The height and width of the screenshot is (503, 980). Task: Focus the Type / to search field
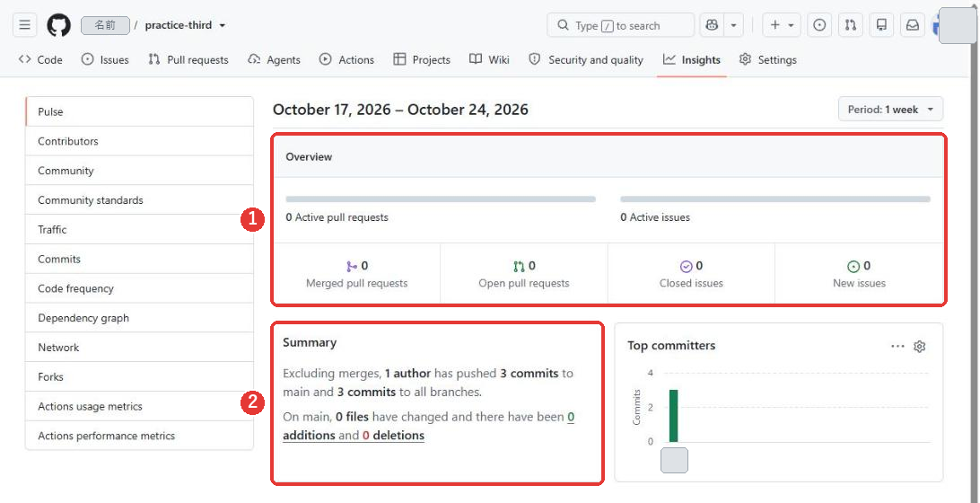coord(621,26)
